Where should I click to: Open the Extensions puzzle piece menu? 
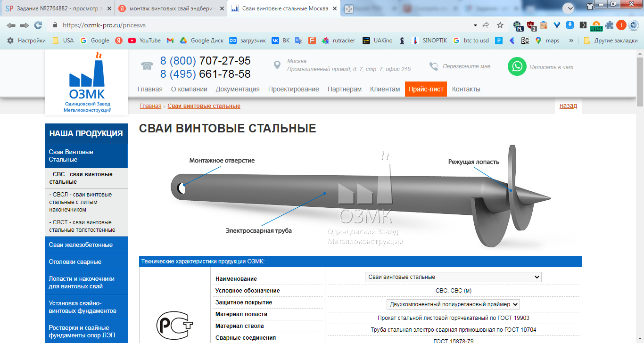(610, 25)
